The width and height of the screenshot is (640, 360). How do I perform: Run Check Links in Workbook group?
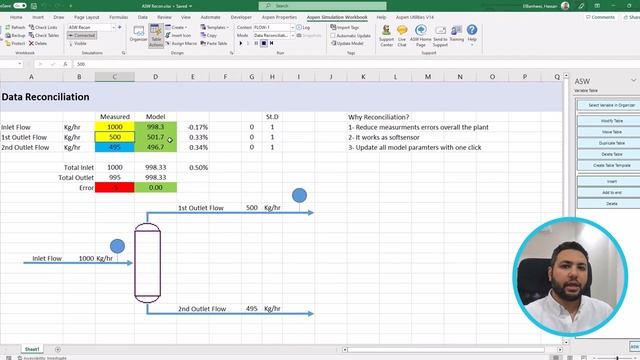click(x=43, y=27)
